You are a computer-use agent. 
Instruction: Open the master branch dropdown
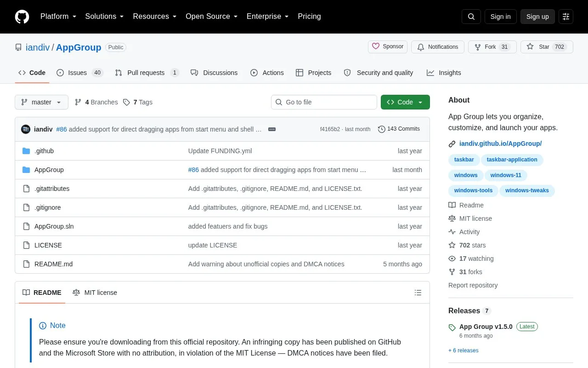tap(41, 102)
